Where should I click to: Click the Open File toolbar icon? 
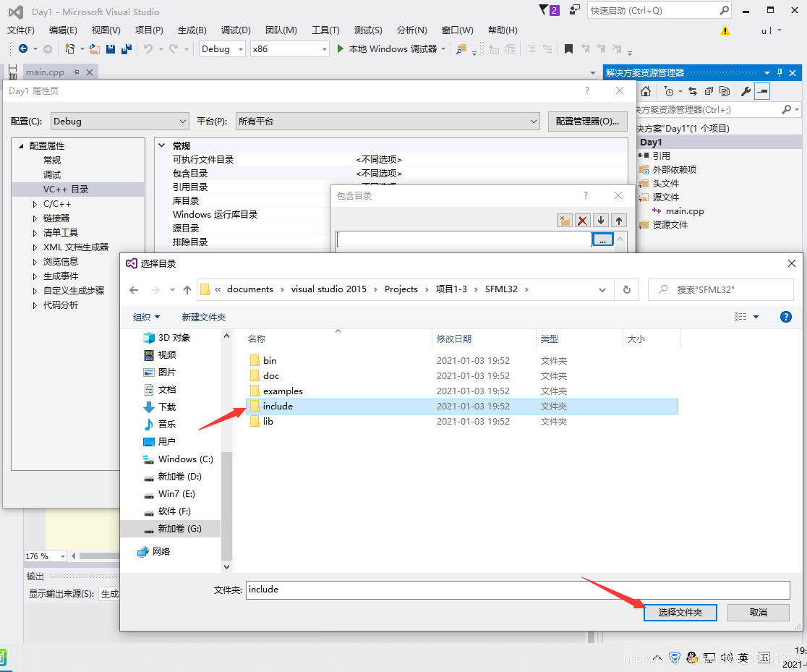coord(94,49)
